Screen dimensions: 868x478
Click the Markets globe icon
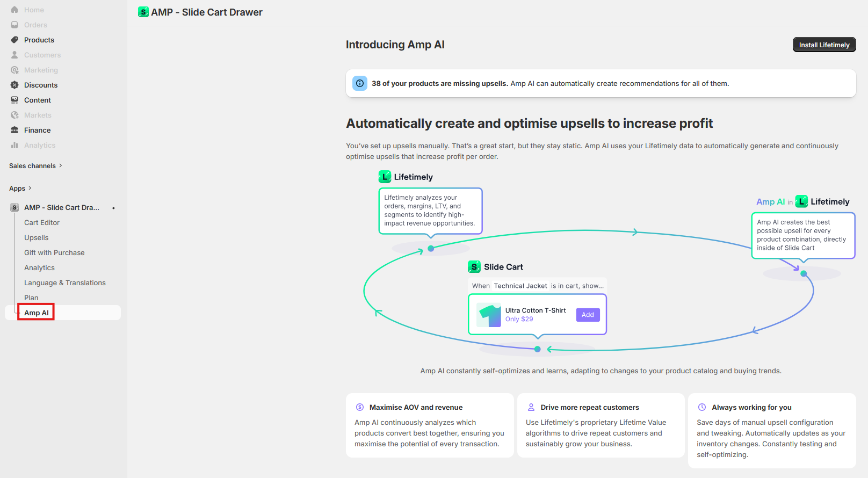(15, 115)
